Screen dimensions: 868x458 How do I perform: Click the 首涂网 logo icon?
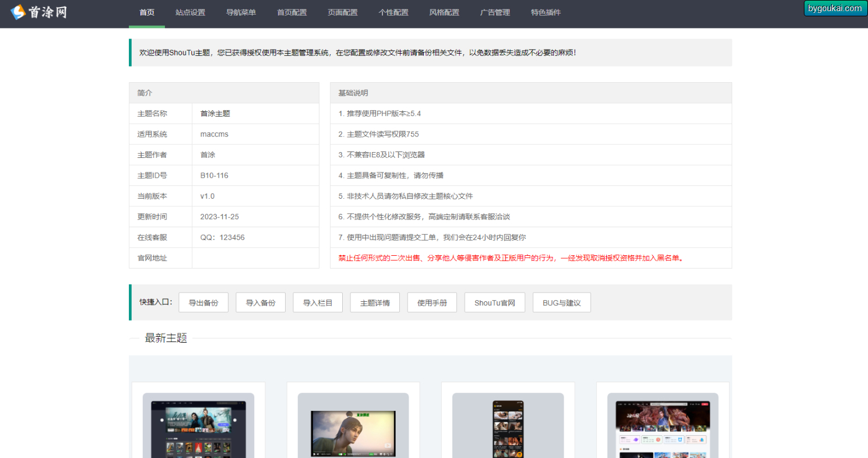tap(19, 12)
